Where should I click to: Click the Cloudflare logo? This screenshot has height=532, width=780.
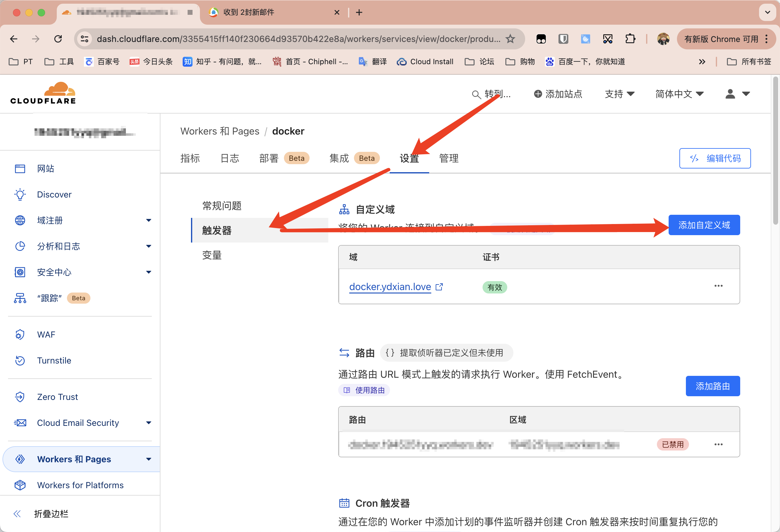pos(43,93)
